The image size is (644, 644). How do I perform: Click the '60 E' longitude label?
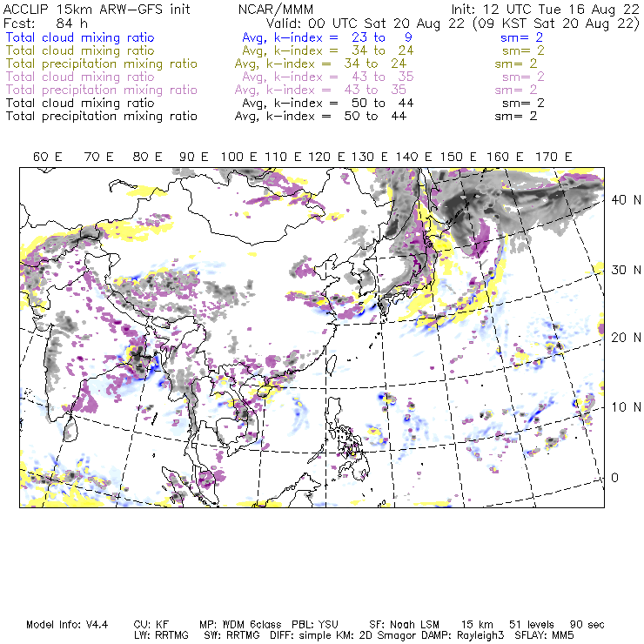pos(48,157)
